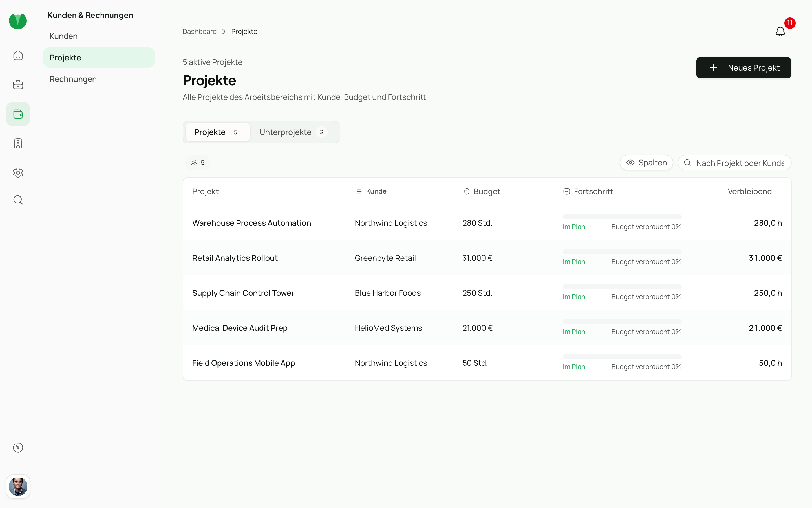This screenshot has height=508, width=812.
Task: Focus the Nach Projekt oder Kunde search field
Action: coord(734,163)
